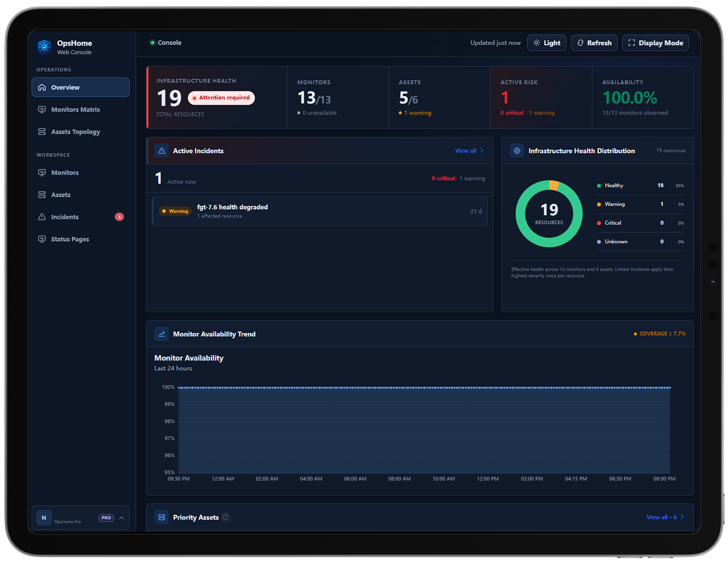Open the Availability 100.0% card

[x=643, y=97]
